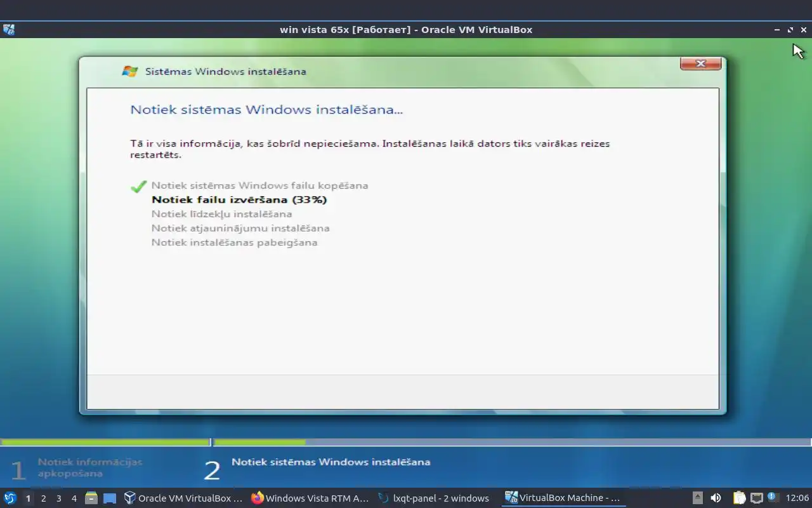Screen dimensions: 812x508
Task: Click the first setup progress bar segment
Action: point(105,442)
